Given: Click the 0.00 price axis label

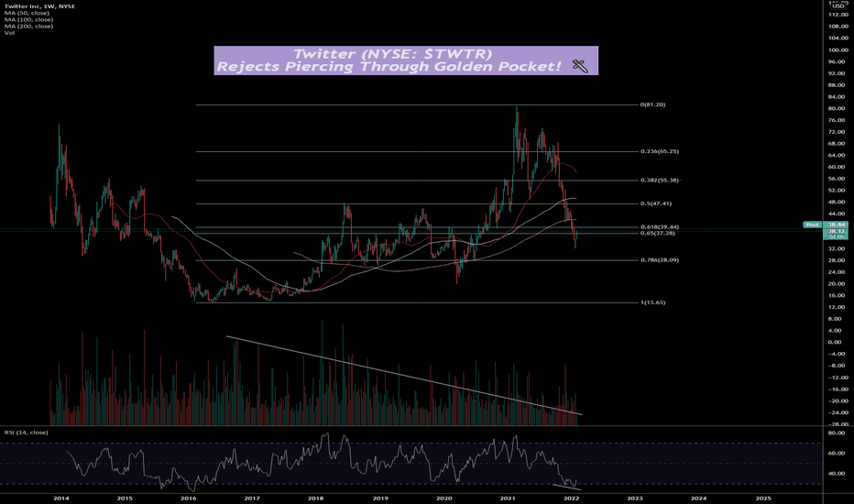Looking at the screenshot, I should 835,342.
